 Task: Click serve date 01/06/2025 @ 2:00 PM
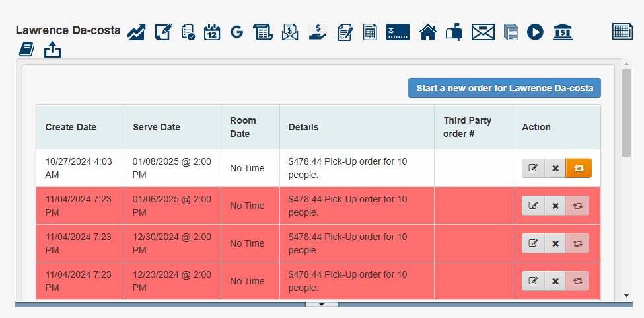(172, 206)
